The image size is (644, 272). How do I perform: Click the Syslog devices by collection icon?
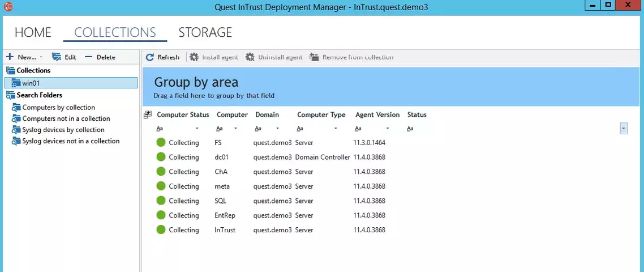16,130
